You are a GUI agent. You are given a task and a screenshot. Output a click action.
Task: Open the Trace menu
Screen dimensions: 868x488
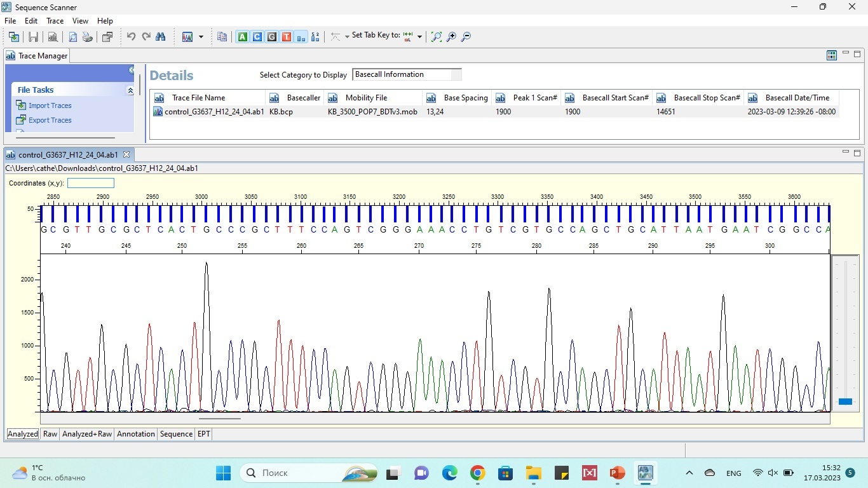[55, 21]
